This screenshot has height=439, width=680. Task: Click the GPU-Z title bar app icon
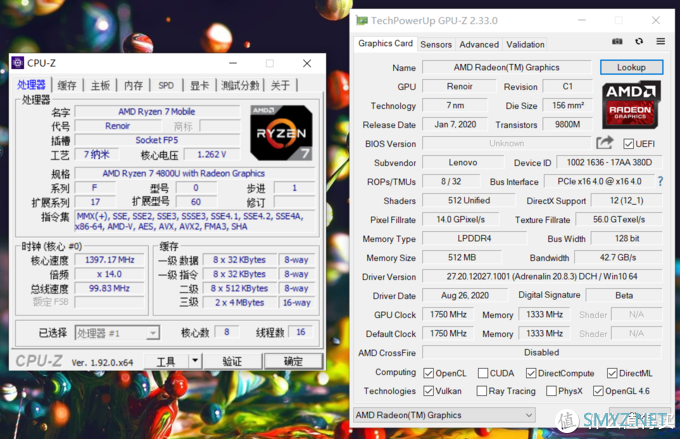click(361, 20)
